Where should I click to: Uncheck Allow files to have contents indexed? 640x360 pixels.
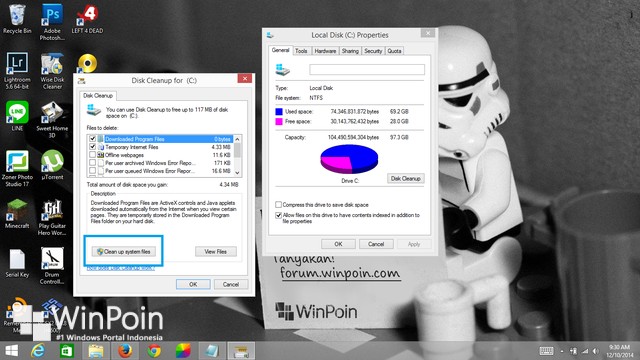coord(278,215)
